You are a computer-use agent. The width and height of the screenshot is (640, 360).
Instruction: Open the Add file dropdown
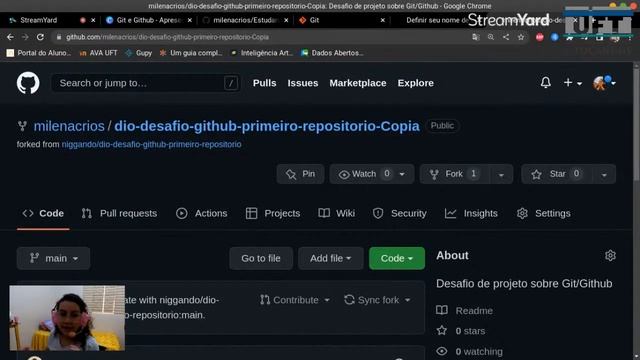[331, 258]
